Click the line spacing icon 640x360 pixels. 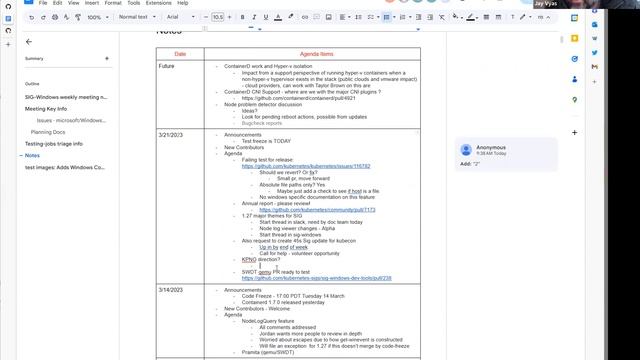[358, 17]
